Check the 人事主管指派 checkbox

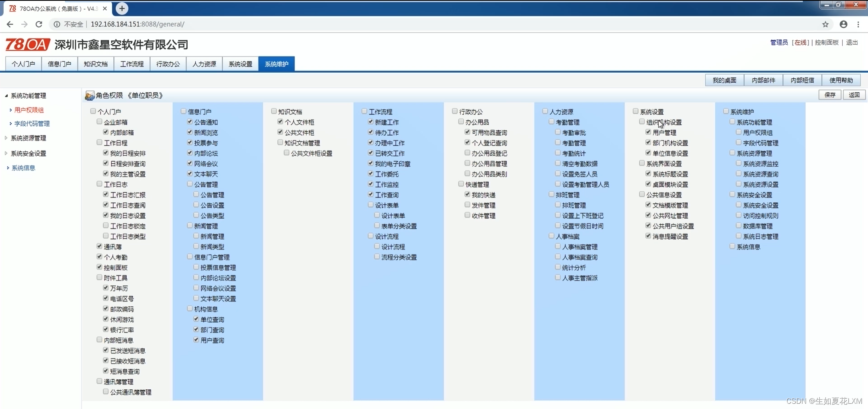coord(558,277)
